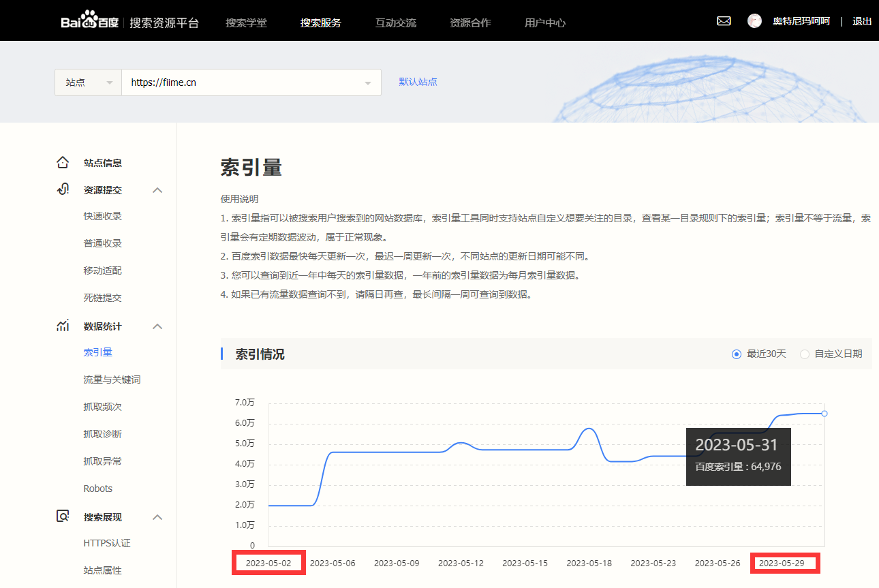The width and height of the screenshot is (879, 588).
Task: Go to HTTPS认证 in the sidebar
Action: pyautogui.click(x=107, y=543)
